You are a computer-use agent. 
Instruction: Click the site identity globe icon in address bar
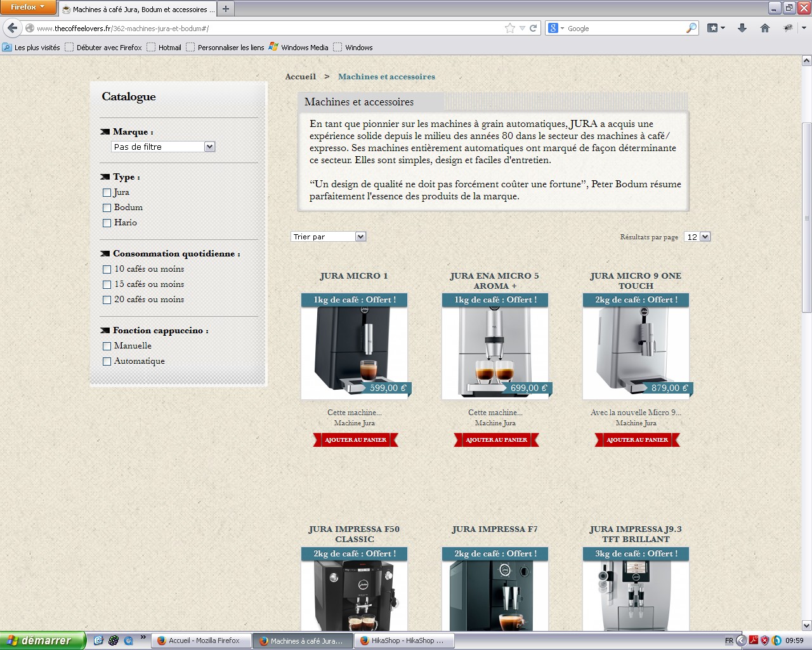pyautogui.click(x=29, y=28)
